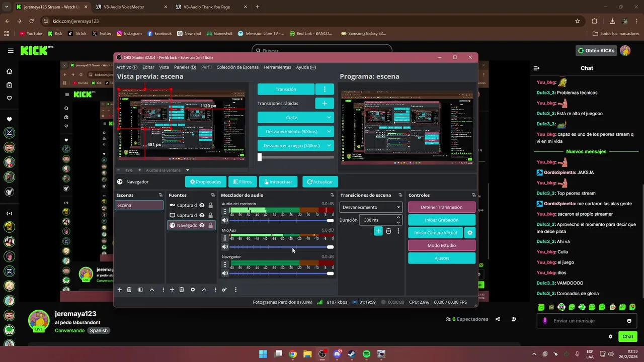The height and width of the screenshot is (362, 644).
Task: Adjust Mic/Aux volume slider
Action: [281, 247]
